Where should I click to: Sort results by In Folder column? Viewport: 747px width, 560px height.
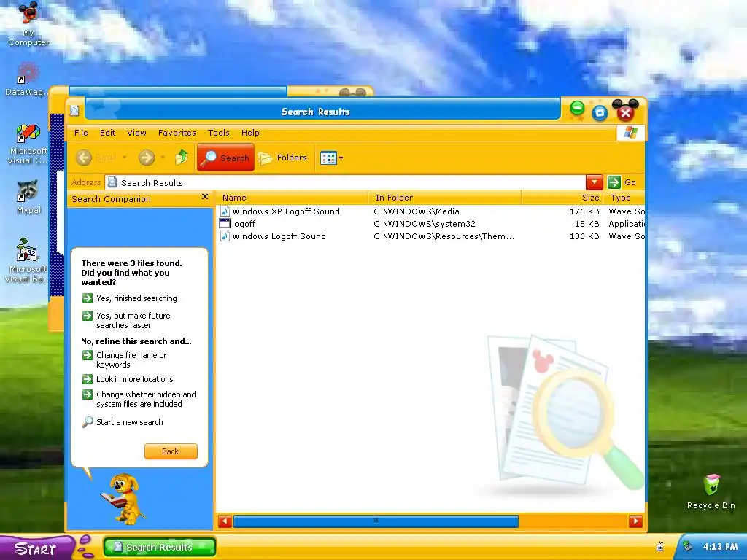(445, 198)
